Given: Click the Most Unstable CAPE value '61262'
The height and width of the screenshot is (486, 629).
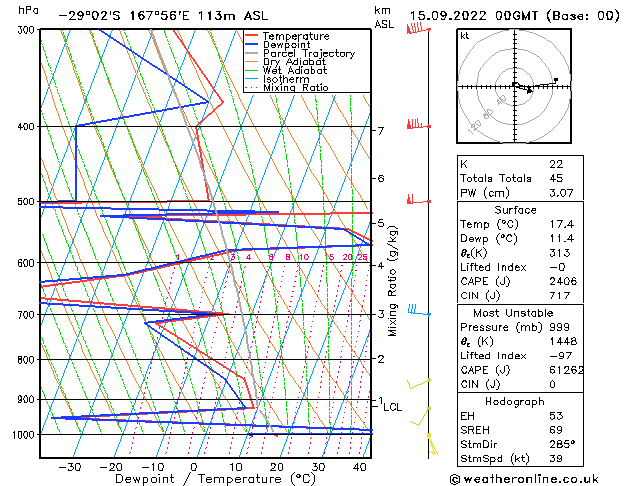Looking at the screenshot, I should tap(566, 370).
